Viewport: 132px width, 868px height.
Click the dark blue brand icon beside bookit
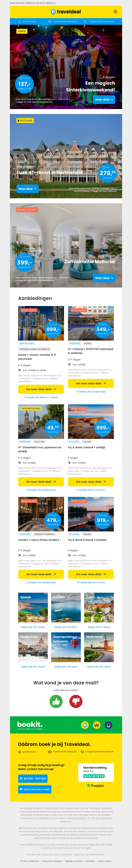click(x=108, y=725)
